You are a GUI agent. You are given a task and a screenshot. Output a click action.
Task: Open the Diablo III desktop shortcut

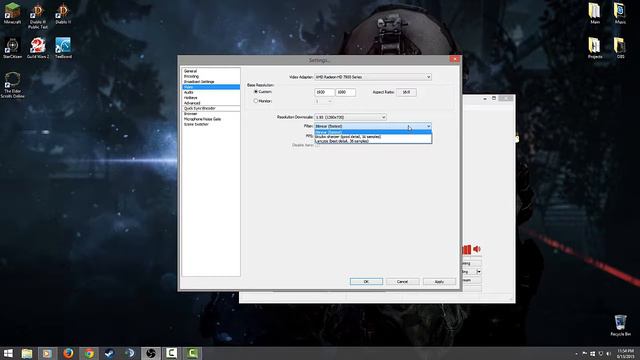[63, 13]
